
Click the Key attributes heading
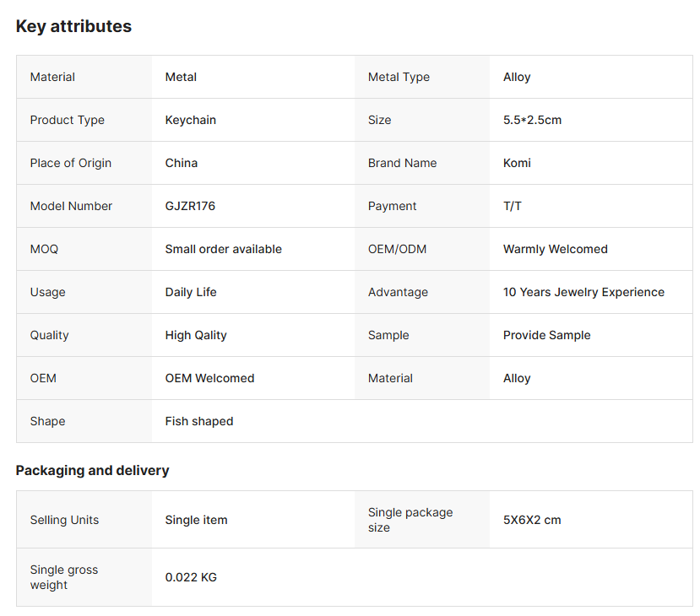73,26
